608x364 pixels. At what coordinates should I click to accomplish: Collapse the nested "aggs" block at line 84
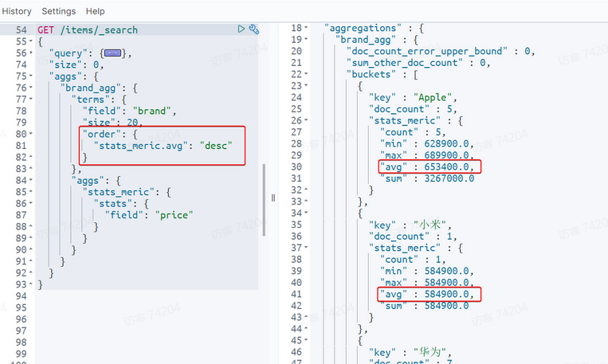click(x=31, y=180)
